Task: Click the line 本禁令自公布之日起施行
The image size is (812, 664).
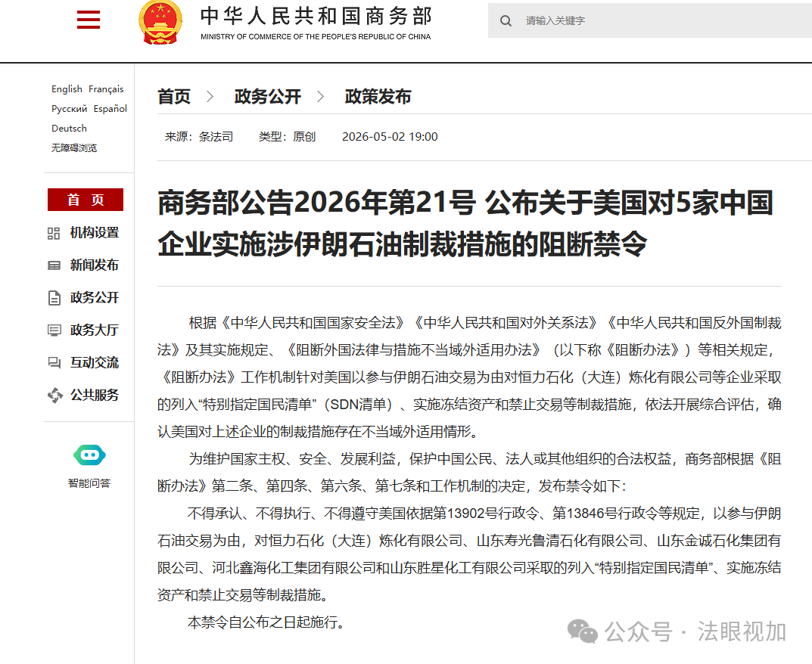Action: point(266,622)
